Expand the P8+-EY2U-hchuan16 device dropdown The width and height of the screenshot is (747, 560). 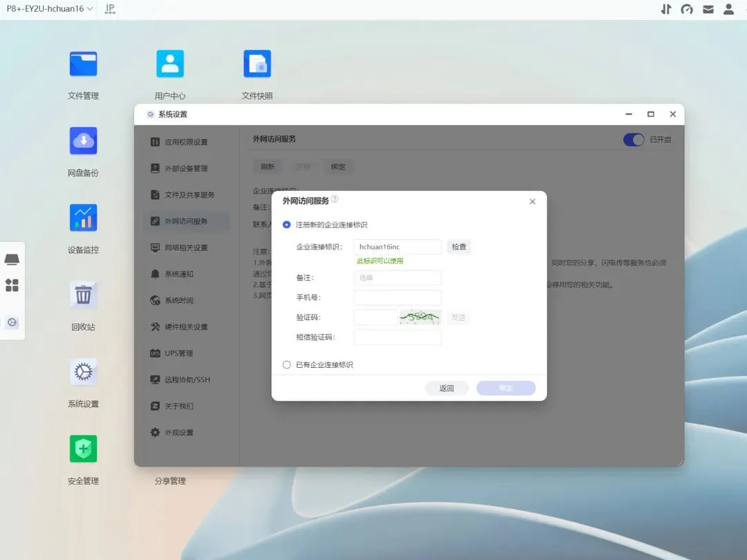tap(50, 8)
